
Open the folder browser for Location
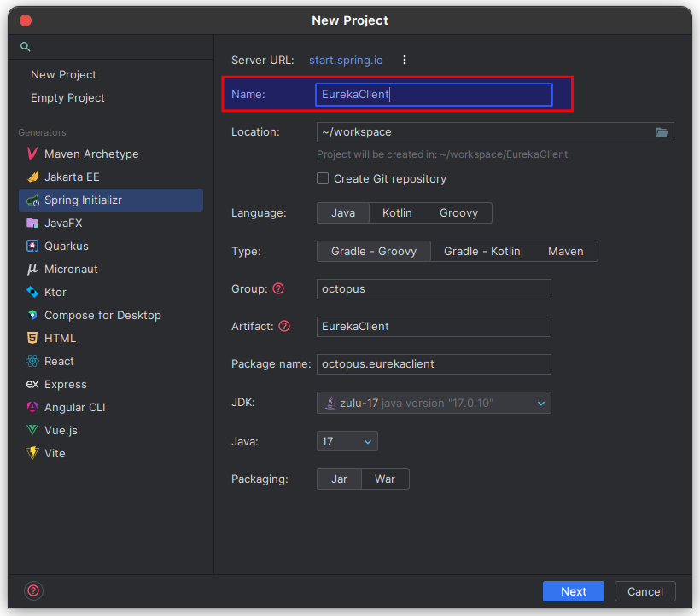(x=662, y=131)
